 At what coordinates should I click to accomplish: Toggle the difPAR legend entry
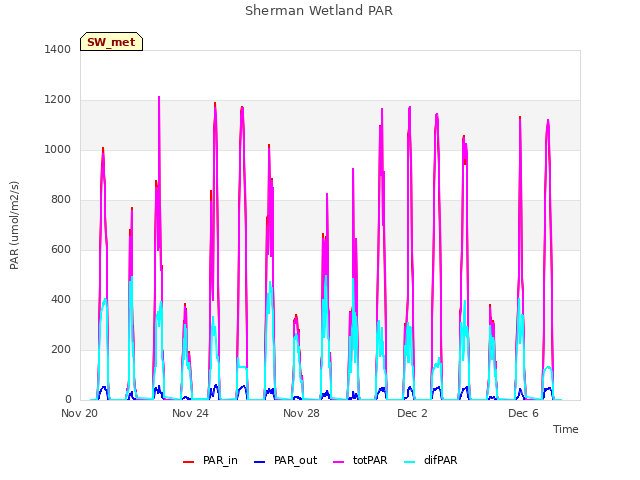(x=431, y=460)
